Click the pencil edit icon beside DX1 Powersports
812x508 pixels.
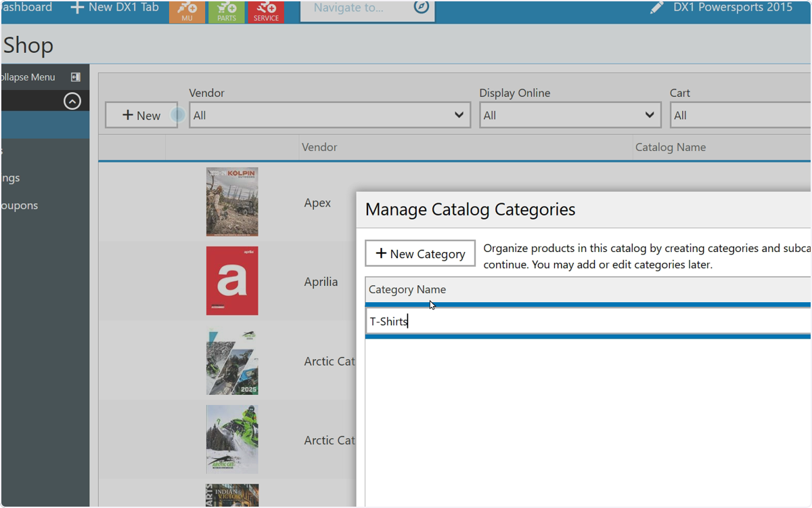[x=656, y=7]
